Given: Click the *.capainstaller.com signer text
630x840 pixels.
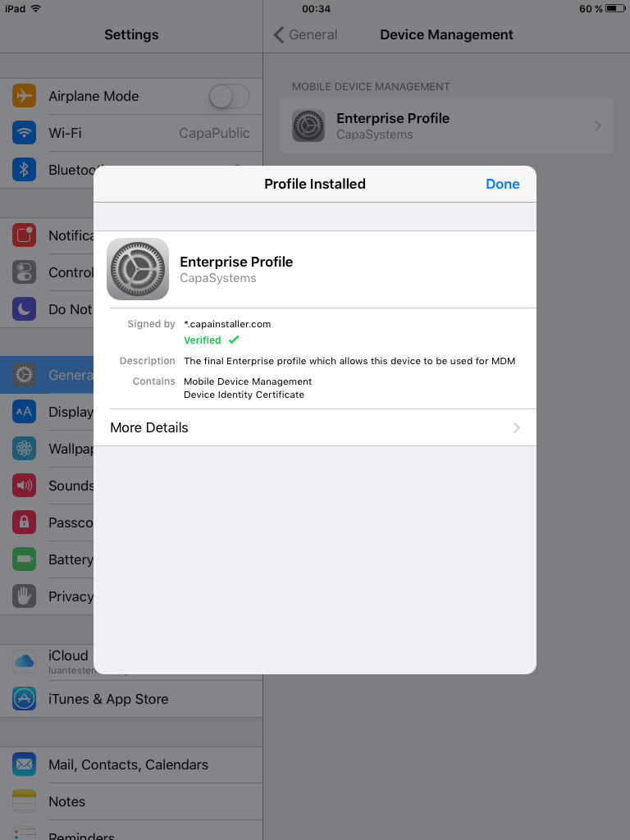Looking at the screenshot, I should pos(227,324).
